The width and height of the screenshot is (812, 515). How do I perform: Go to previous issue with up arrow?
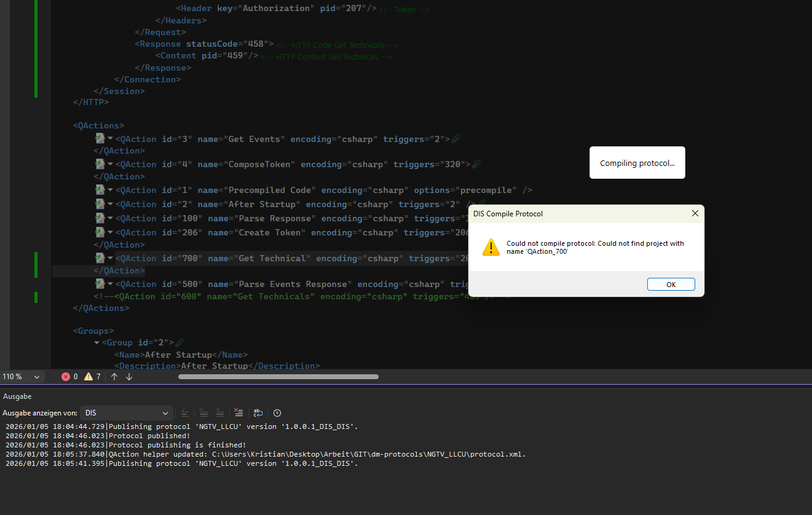(114, 377)
